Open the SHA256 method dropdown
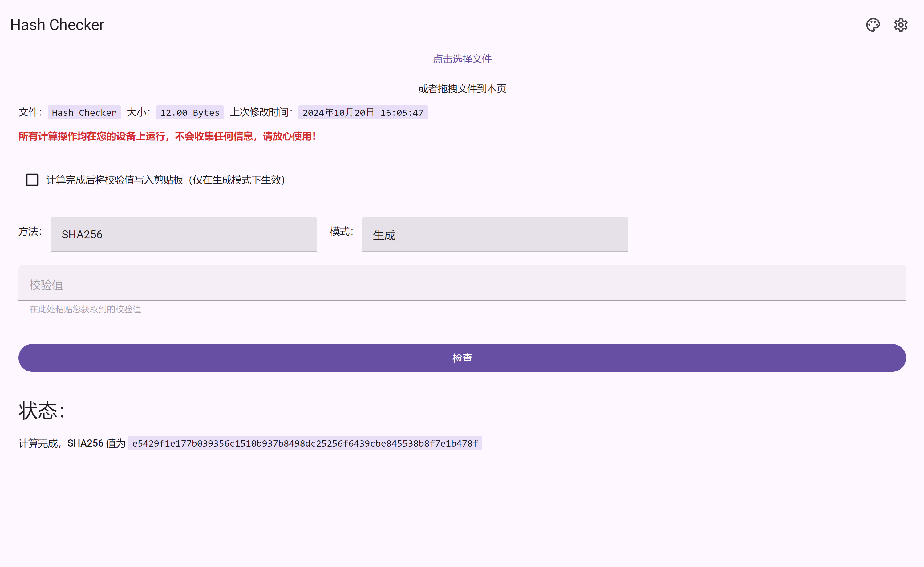 click(x=183, y=234)
